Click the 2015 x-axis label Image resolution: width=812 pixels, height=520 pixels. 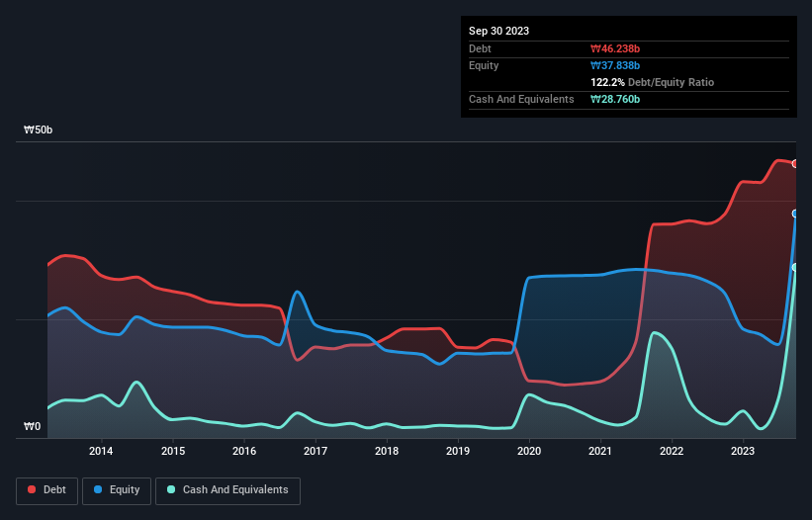[x=173, y=451]
